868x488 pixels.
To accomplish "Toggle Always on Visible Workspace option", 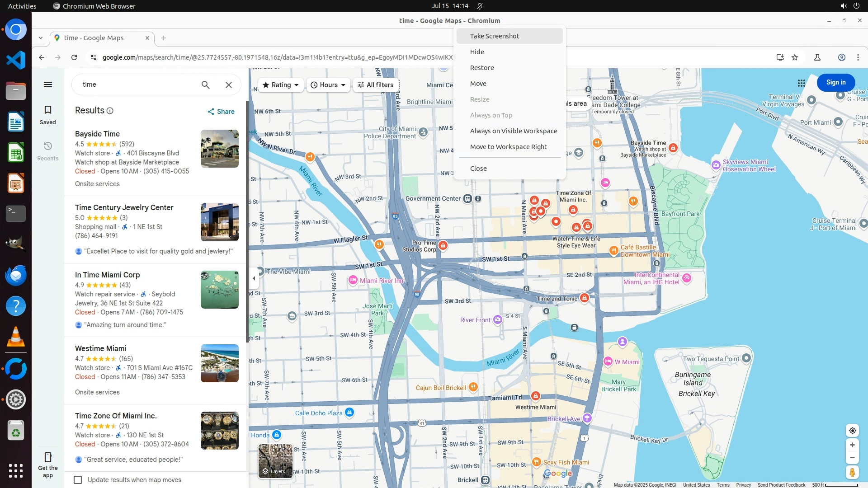I will [513, 131].
